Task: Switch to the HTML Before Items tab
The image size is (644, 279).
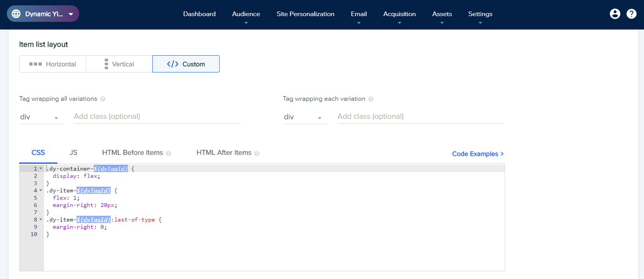Action: click(x=132, y=153)
